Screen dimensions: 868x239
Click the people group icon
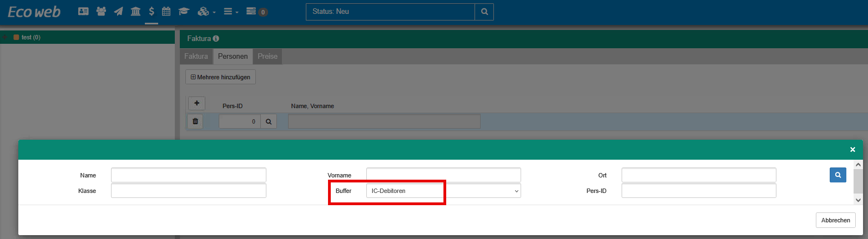(101, 11)
